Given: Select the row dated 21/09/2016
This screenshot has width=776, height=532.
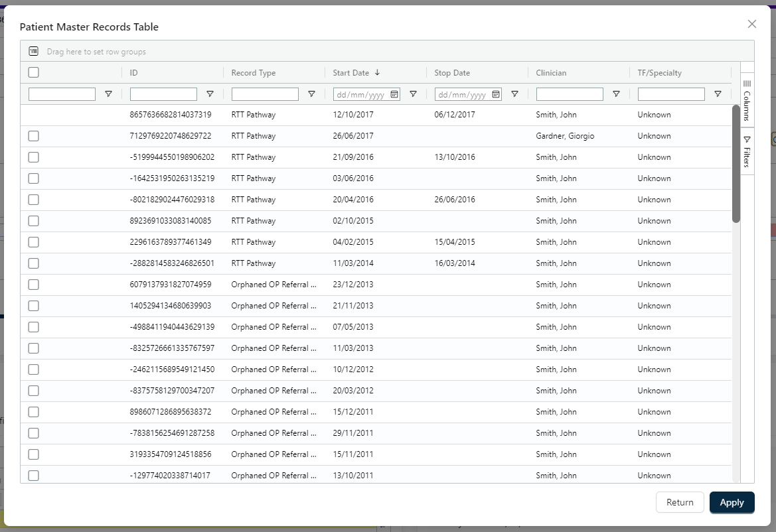Looking at the screenshot, I should pyautogui.click(x=34, y=157).
